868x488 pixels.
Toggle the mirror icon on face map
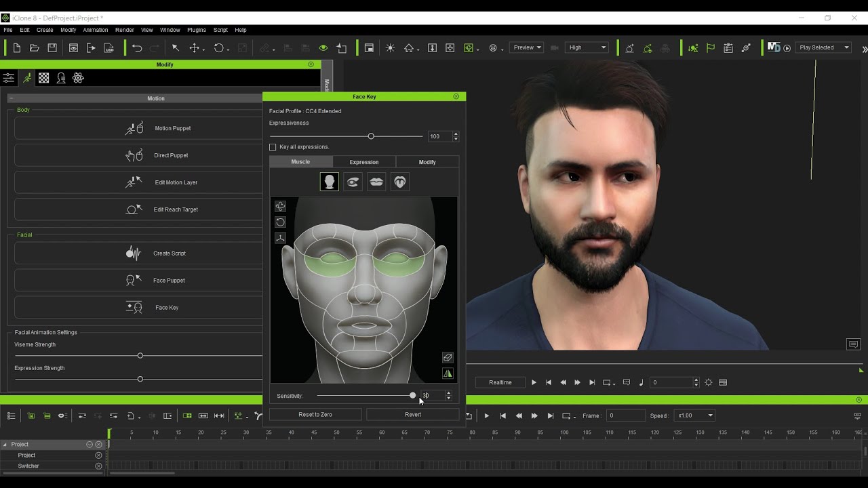coord(448,373)
